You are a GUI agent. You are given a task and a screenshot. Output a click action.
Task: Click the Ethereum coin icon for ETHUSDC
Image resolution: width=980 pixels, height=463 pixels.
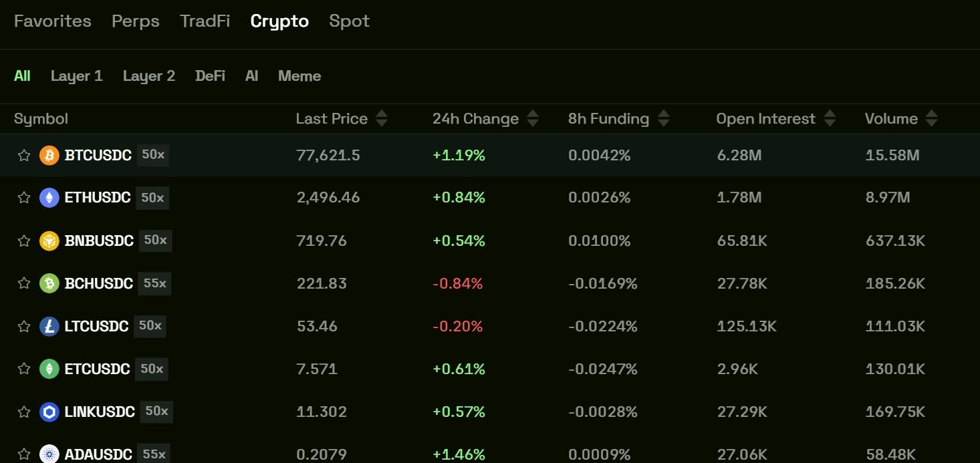[49, 198]
